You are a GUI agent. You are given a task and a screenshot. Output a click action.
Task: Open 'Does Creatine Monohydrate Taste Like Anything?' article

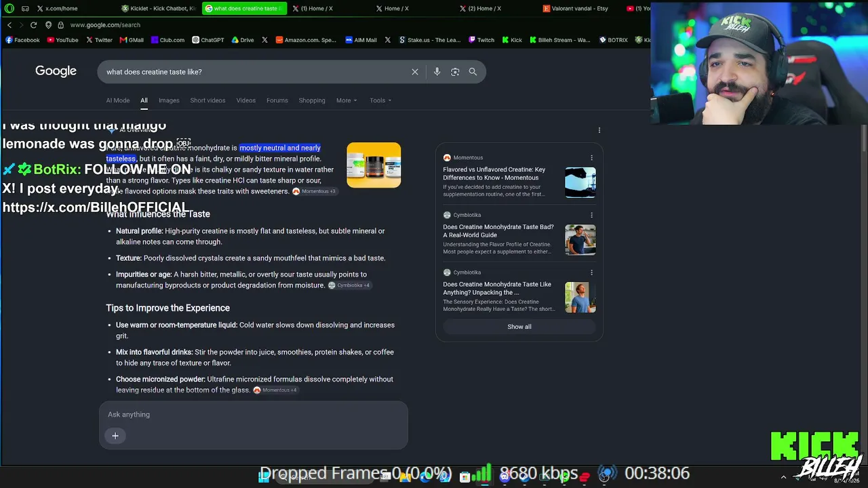497,289
